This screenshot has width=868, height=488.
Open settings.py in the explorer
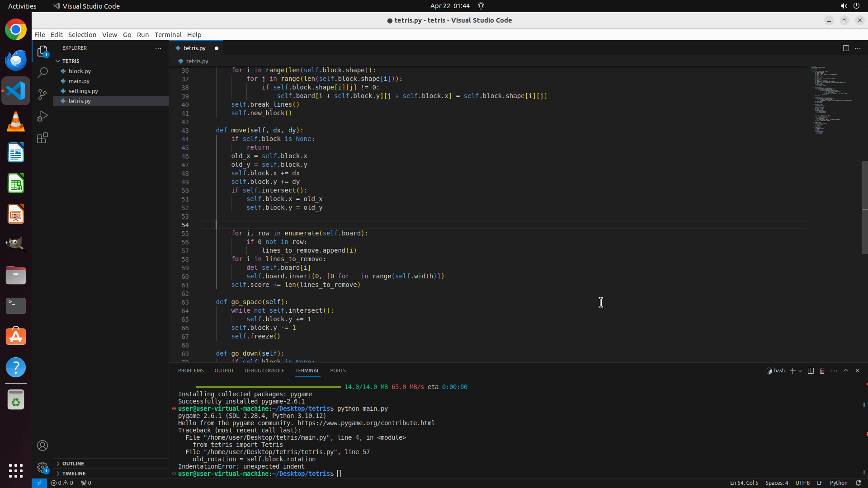point(83,91)
